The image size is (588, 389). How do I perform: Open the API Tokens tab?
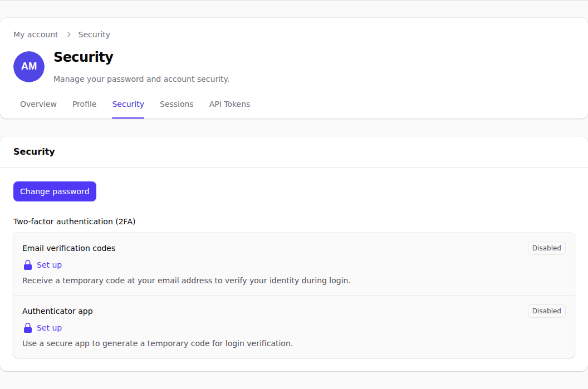click(x=229, y=104)
